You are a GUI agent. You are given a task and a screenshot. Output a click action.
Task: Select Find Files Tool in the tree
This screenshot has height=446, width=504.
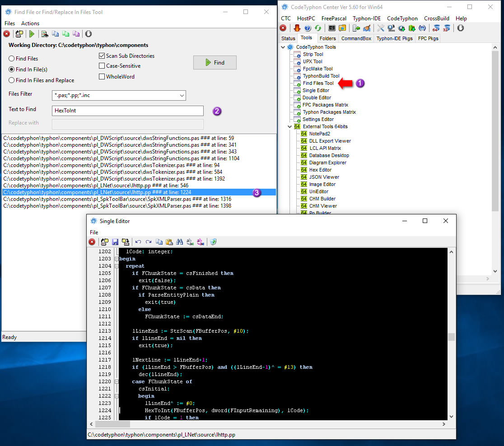pyautogui.click(x=318, y=83)
